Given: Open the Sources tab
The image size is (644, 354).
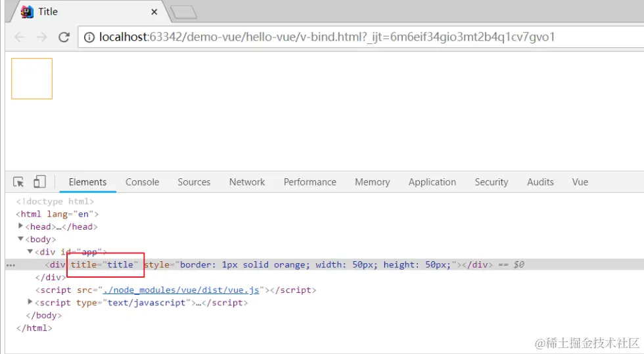Looking at the screenshot, I should coord(194,182).
